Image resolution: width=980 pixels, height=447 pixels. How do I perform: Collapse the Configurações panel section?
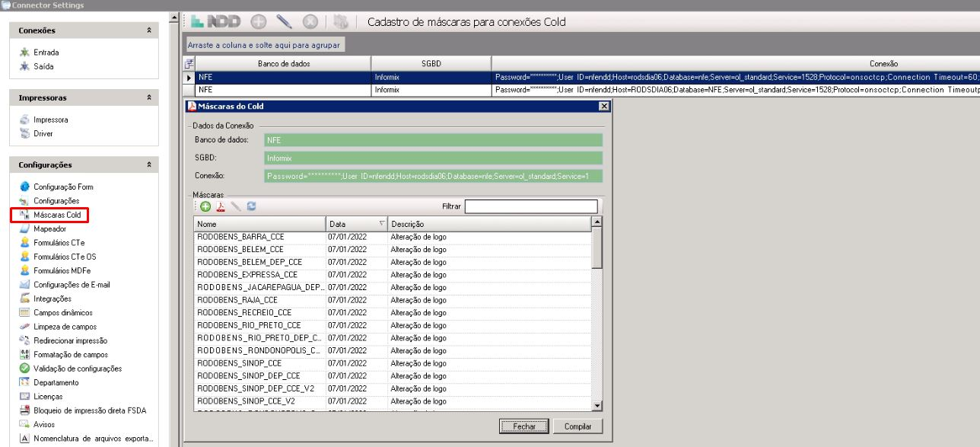pyautogui.click(x=148, y=164)
